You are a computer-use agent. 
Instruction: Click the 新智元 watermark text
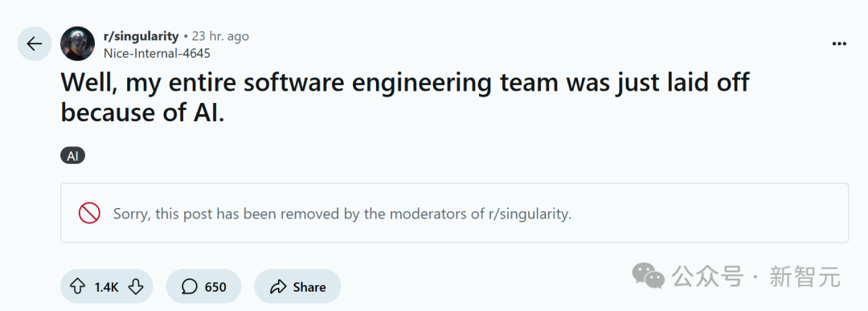(805, 276)
